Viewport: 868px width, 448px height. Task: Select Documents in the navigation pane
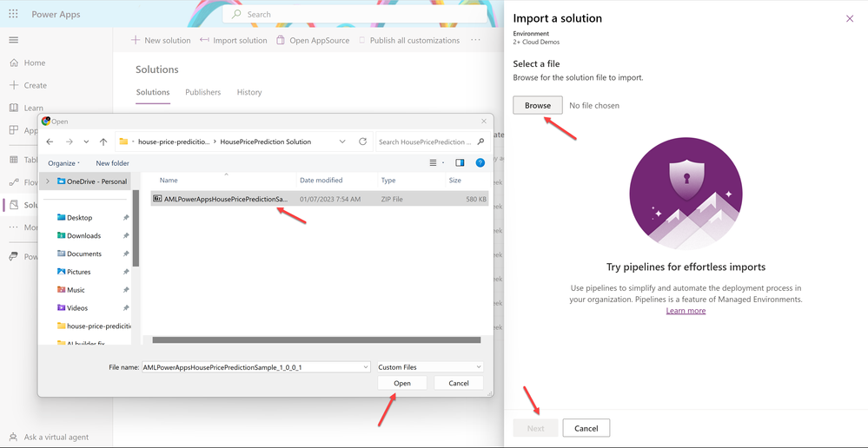click(79, 254)
